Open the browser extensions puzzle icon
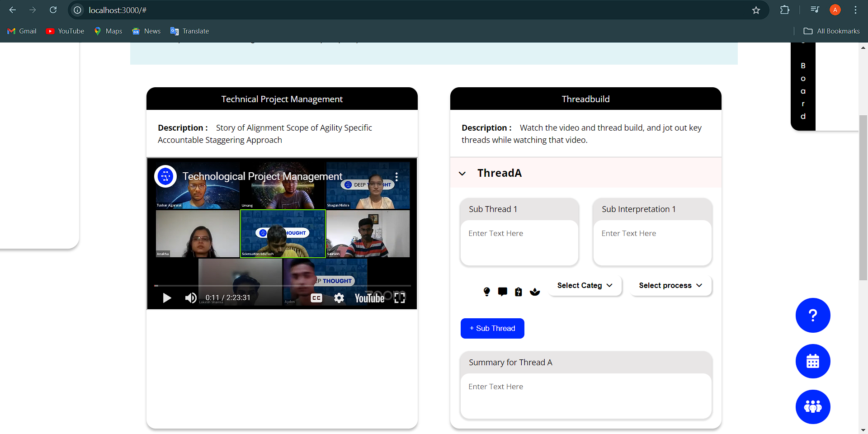The width and height of the screenshot is (868, 434). 785,10
